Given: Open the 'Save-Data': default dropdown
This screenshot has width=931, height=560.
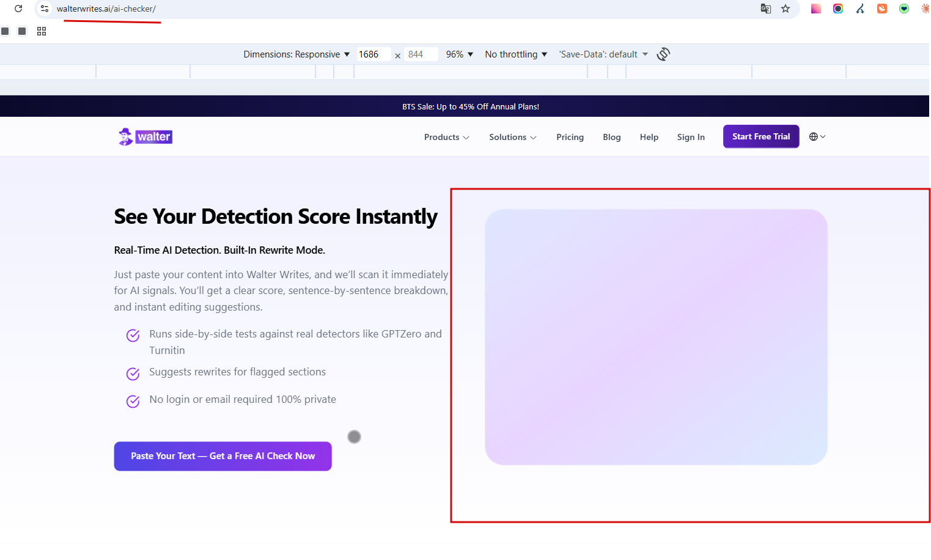Looking at the screenshot, I should [603, 54].
